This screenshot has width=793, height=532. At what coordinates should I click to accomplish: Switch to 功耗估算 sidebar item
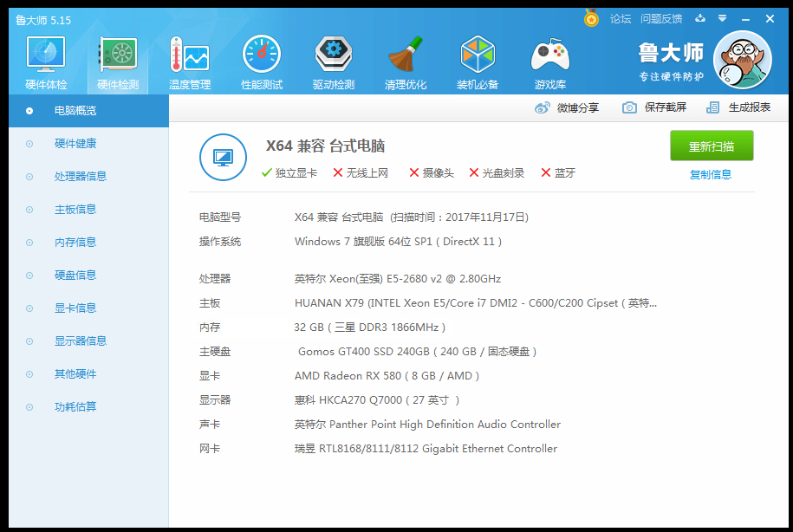click(x=88, y=407)
